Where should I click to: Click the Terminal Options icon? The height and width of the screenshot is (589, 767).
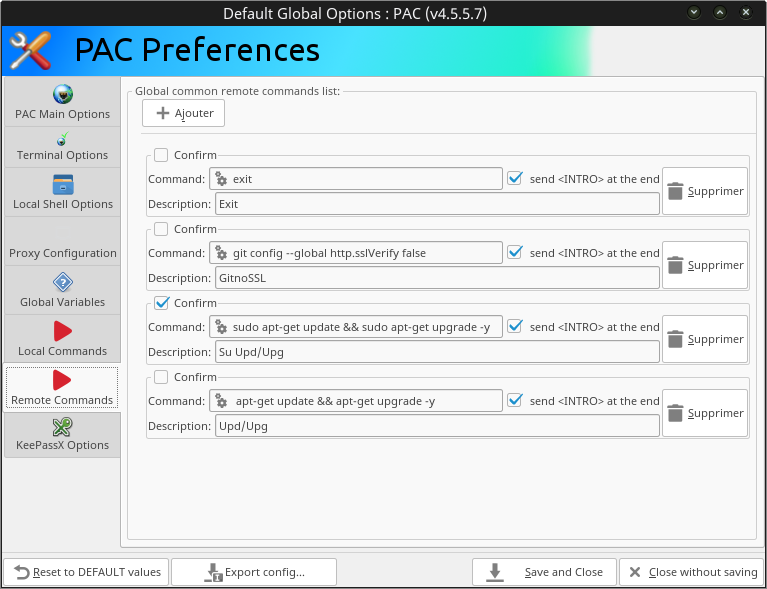click(62, 139)
